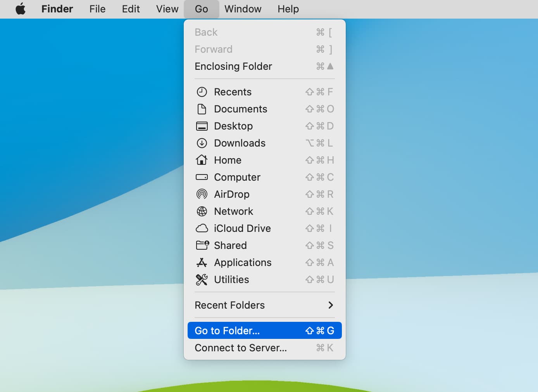Expand the Recent Folders submenu
This screenshot has width=538, height=392.
pyautogui.click(x=229, y=305)
